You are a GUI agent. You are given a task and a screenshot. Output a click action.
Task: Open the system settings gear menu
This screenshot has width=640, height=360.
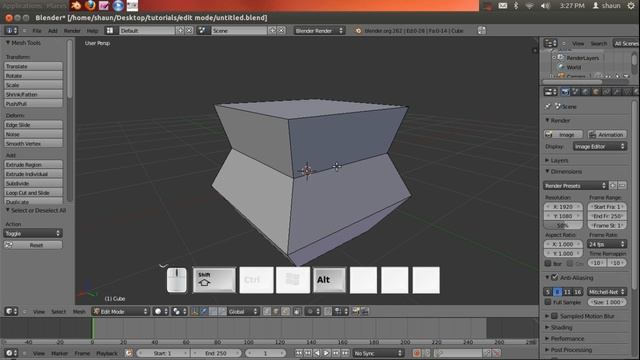pos(631,6)
